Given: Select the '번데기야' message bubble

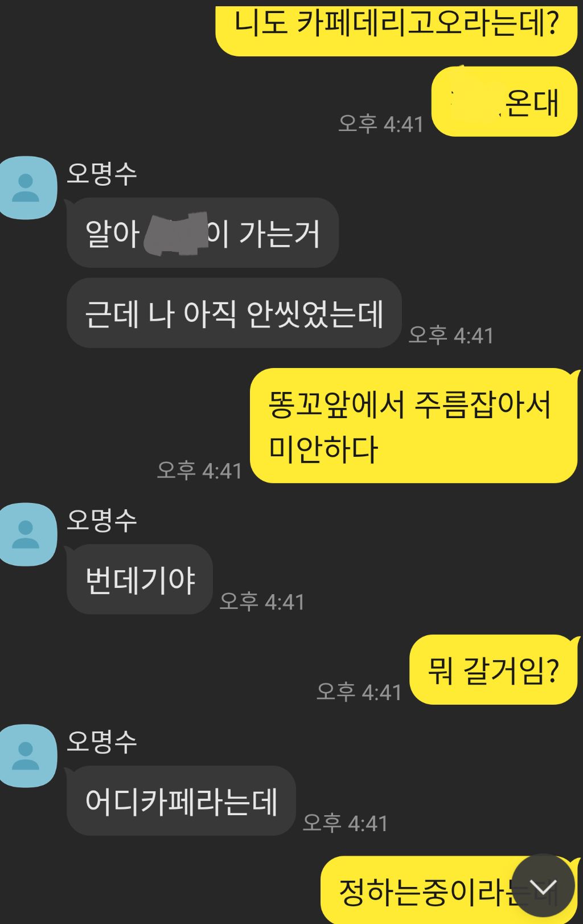Looking at the screenshot, I should pyautogui.click(x=139, y=579).
